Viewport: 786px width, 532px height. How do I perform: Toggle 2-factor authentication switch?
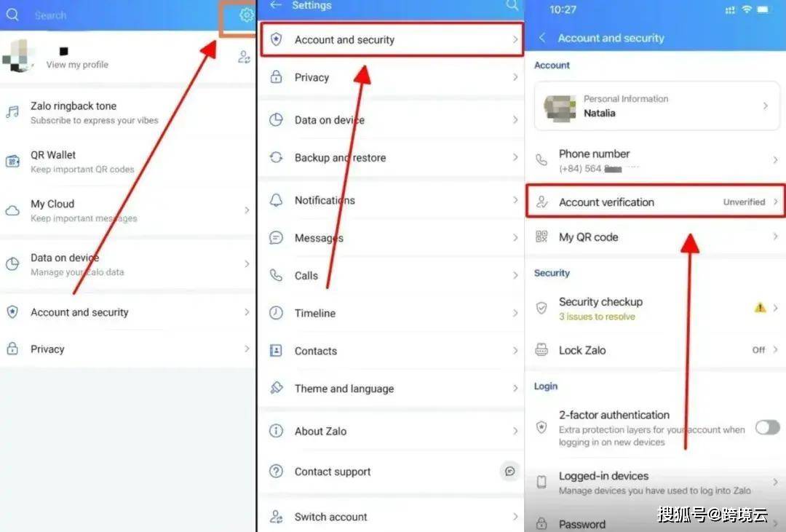(768, 428)
